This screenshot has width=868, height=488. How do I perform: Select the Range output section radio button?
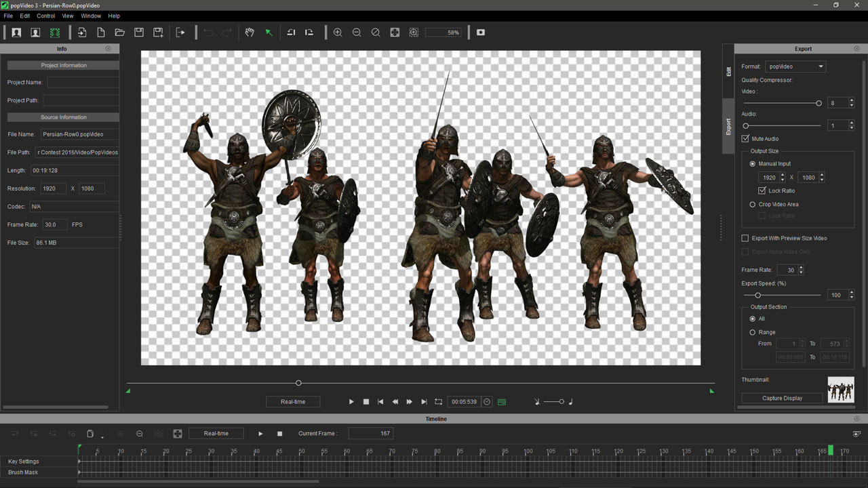coord(753,332)
